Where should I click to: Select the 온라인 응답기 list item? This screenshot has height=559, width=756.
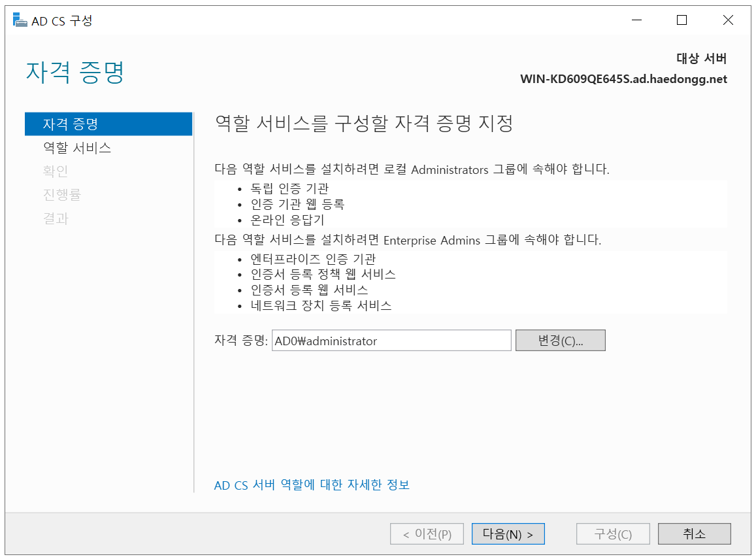[x=288, y=220]
